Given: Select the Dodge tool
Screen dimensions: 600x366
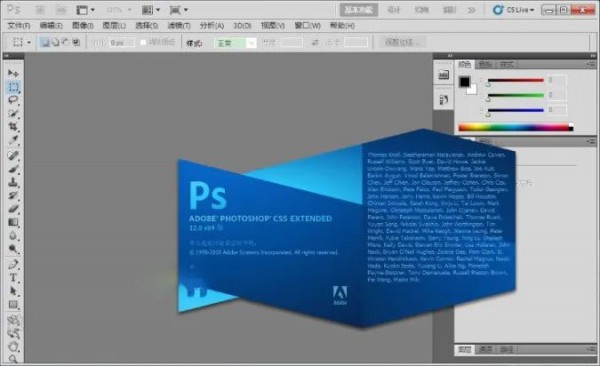Looking at the screenshot, I should click(x=13, y=249).
